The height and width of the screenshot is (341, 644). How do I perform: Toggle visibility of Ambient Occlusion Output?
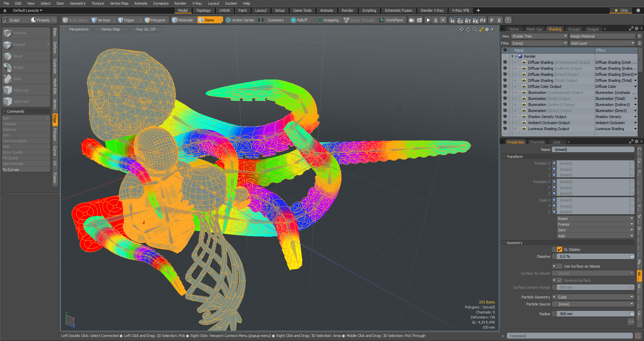pyautogui.click(x=505, y=123)
